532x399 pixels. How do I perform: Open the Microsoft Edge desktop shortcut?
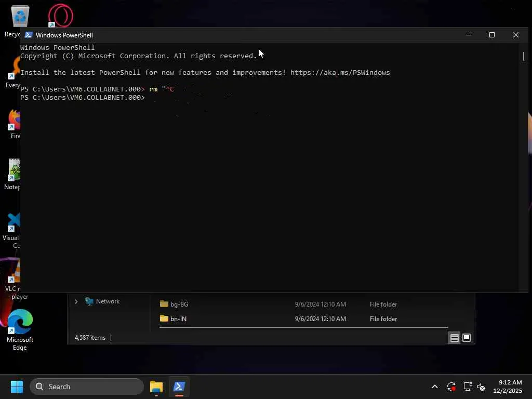(20, 329)
